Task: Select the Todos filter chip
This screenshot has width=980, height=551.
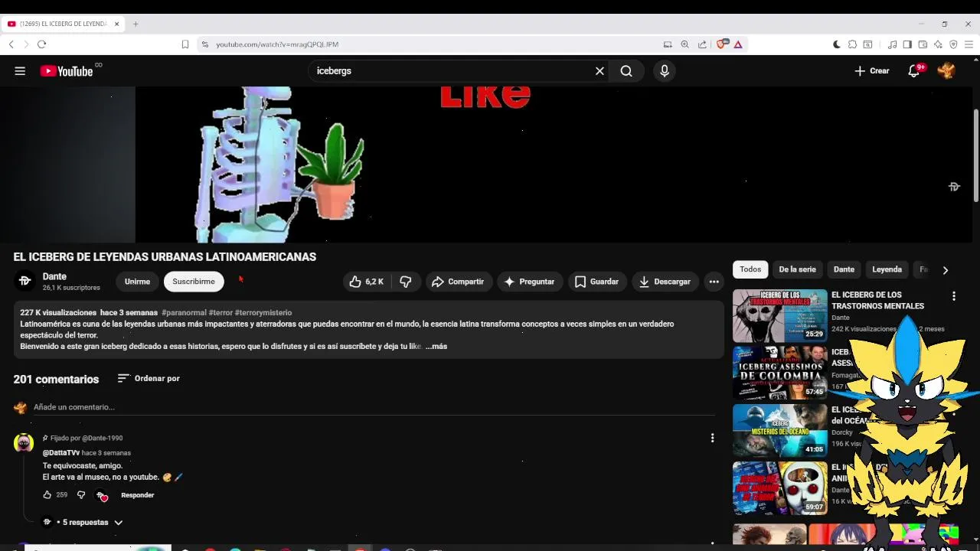Action: (x=750, y=269)
